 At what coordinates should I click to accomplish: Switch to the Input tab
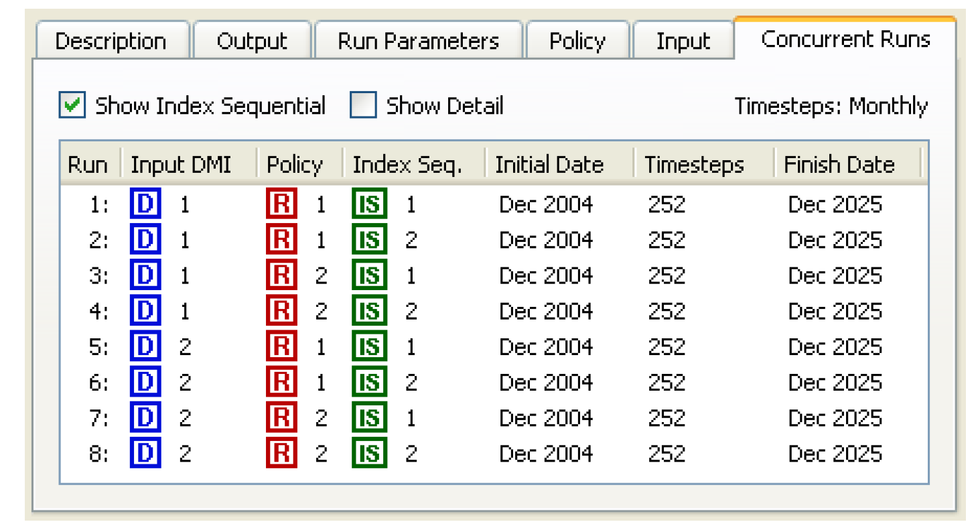(x=683, y=42)
